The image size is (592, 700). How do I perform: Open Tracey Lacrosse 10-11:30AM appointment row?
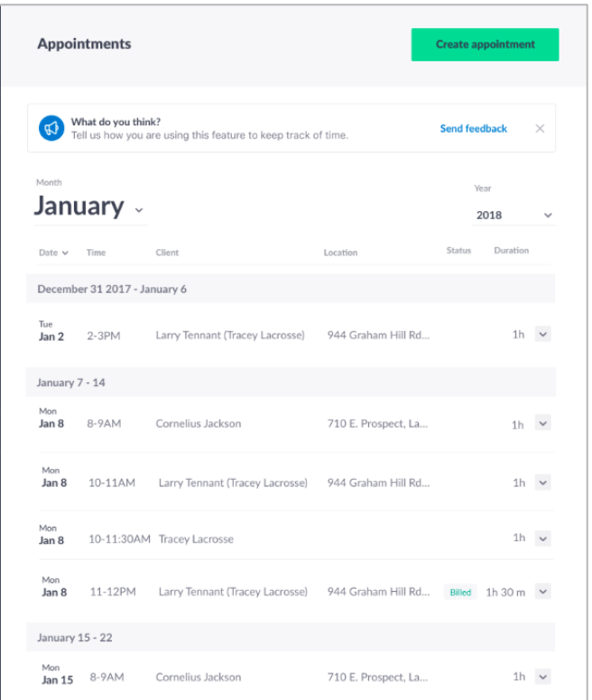point(296,535)
